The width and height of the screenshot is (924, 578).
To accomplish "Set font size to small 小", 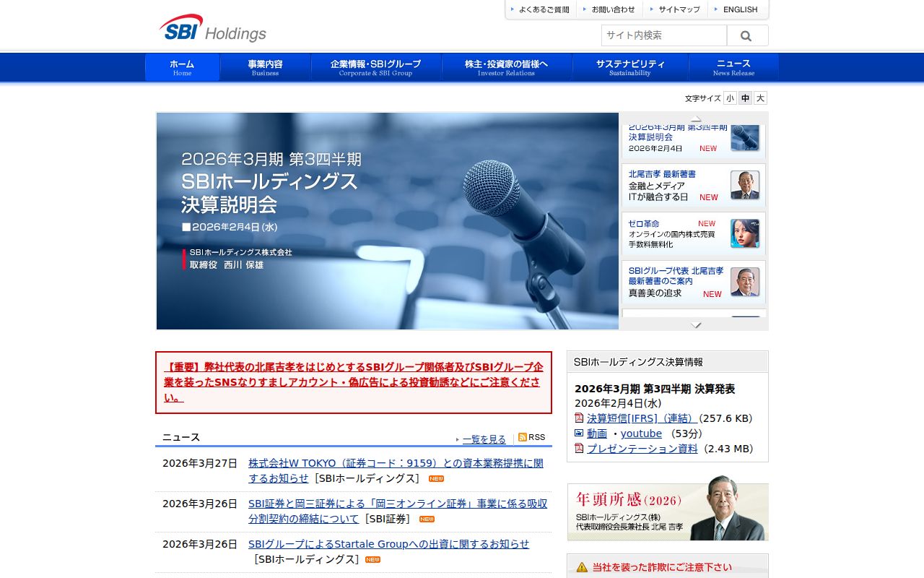I will (730, 98).
